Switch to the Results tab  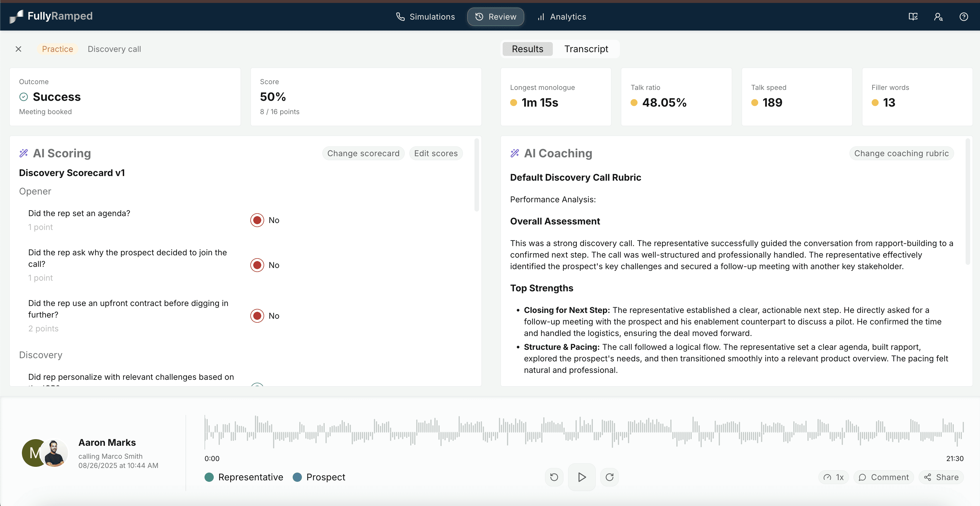tap(527, 49)
